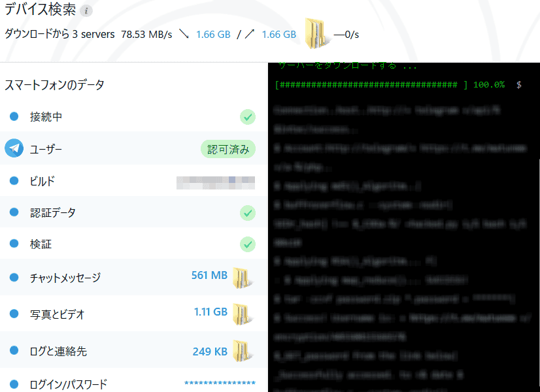Click the 認可済み status badge
540x392 pixels.
click(228, 149)
